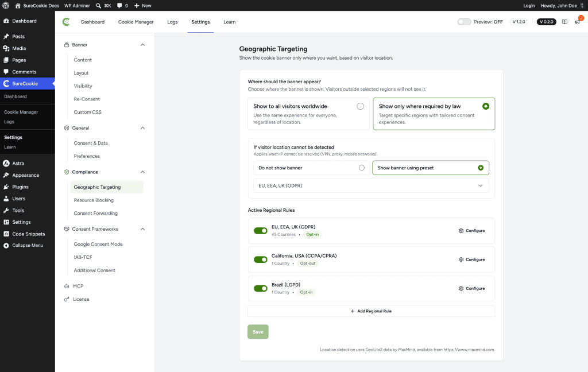Collapse the Consent Frameworks section chevron

click(142, 229)
